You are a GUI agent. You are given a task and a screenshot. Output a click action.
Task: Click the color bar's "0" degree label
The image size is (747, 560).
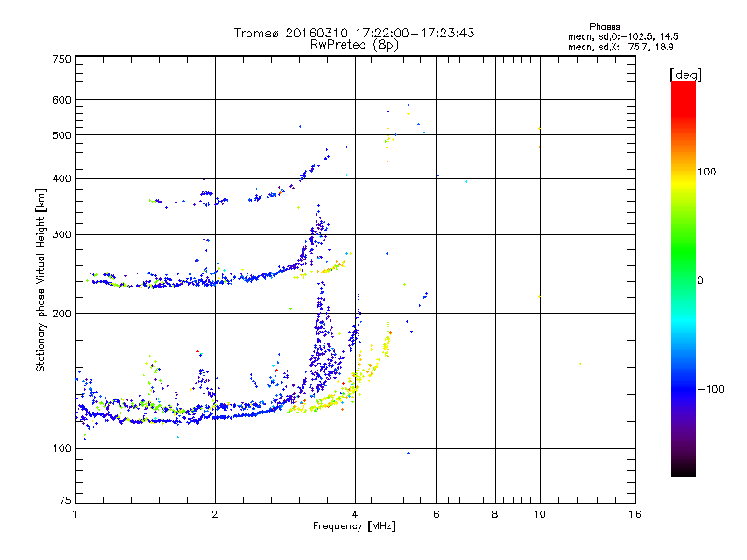pyautogui.click(x=699, y=281)
